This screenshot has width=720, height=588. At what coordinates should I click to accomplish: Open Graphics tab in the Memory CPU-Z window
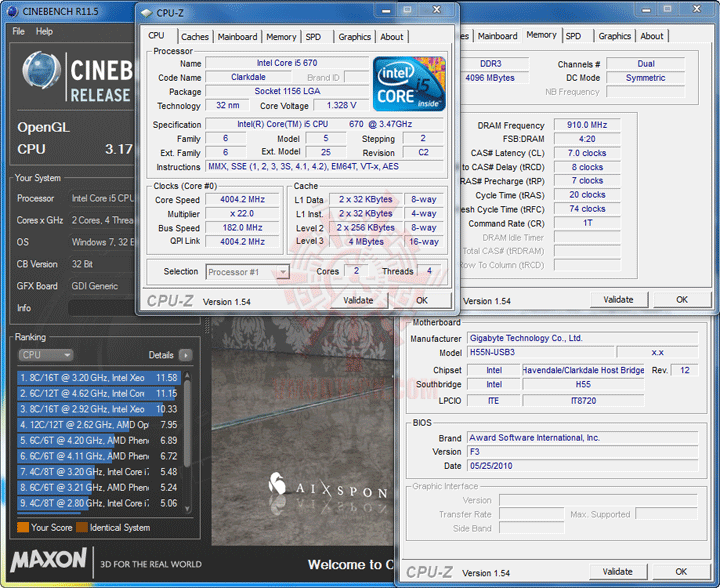[x=614, y=36]
